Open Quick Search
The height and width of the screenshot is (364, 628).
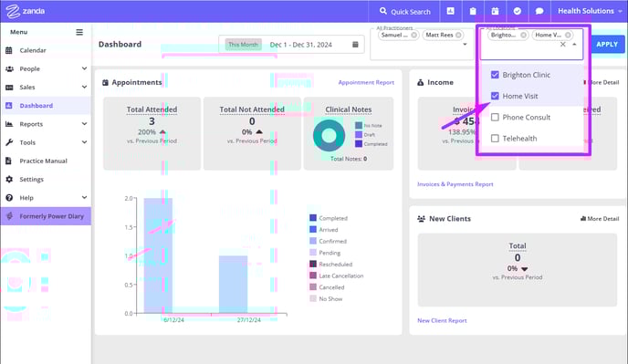(404, 11)
